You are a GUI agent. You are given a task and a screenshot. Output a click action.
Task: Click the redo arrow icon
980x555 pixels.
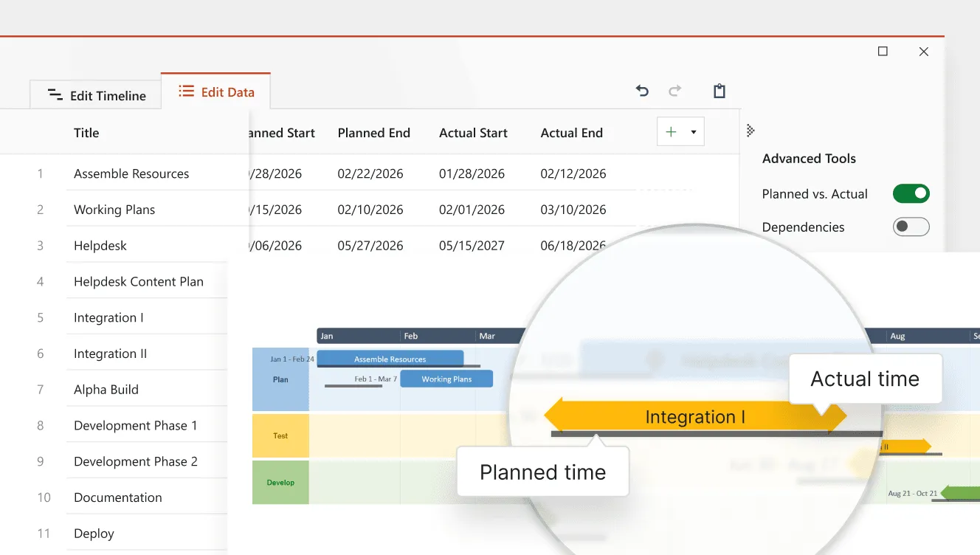(x=674, y=91)
